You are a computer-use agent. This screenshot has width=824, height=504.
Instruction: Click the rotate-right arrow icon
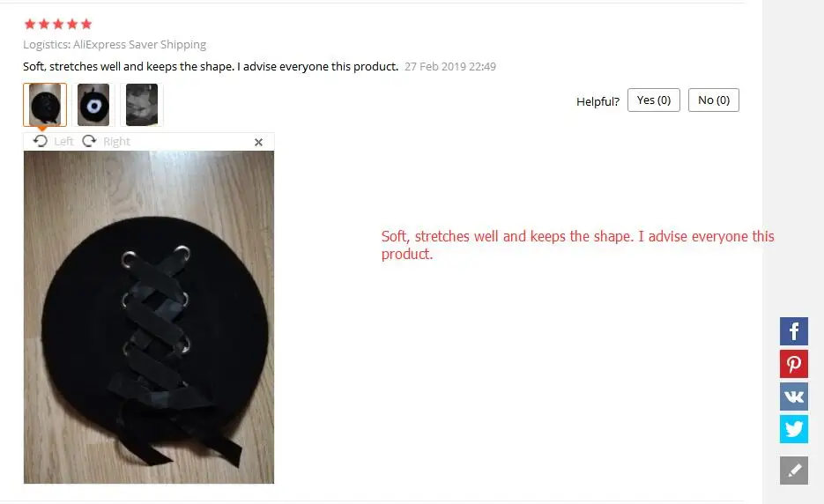[89, 141]
